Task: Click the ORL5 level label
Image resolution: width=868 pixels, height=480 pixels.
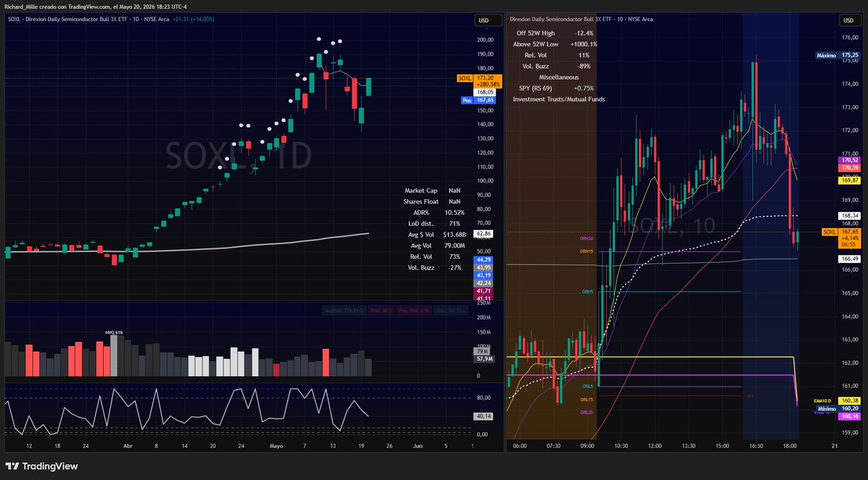Action: [588, 387]
